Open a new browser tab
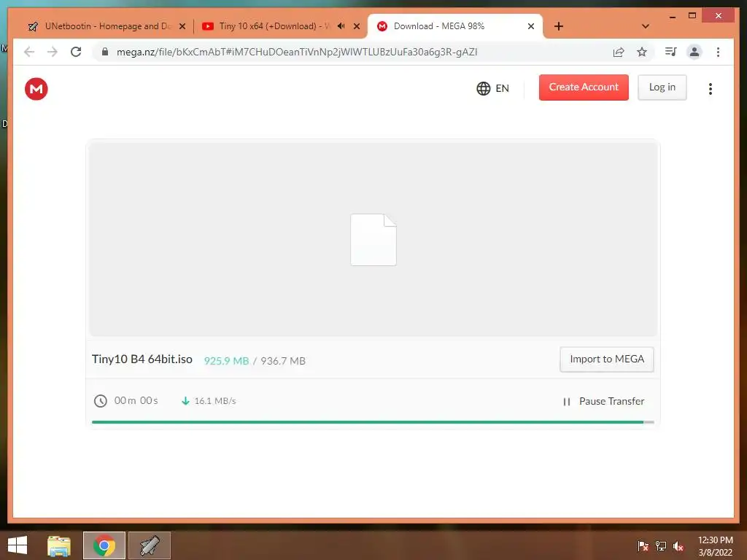The width and height of the screenshot is (747, 560). pos(559,26)
